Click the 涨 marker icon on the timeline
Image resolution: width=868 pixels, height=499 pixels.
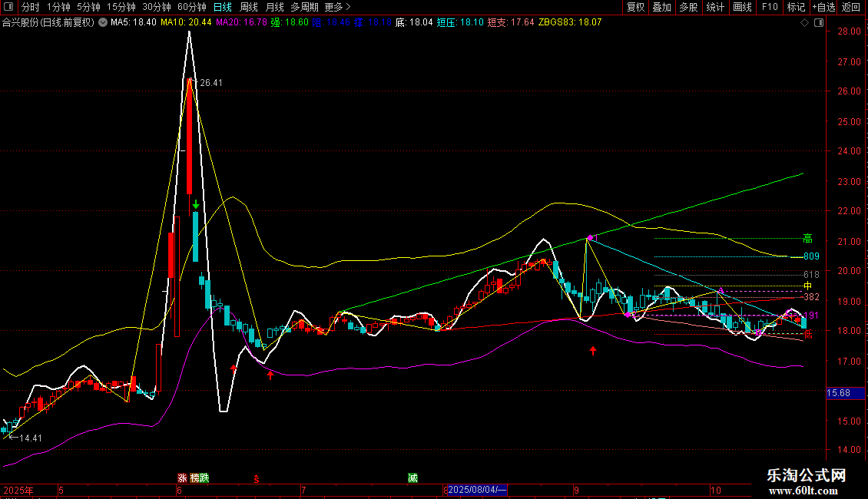[183, 478]
